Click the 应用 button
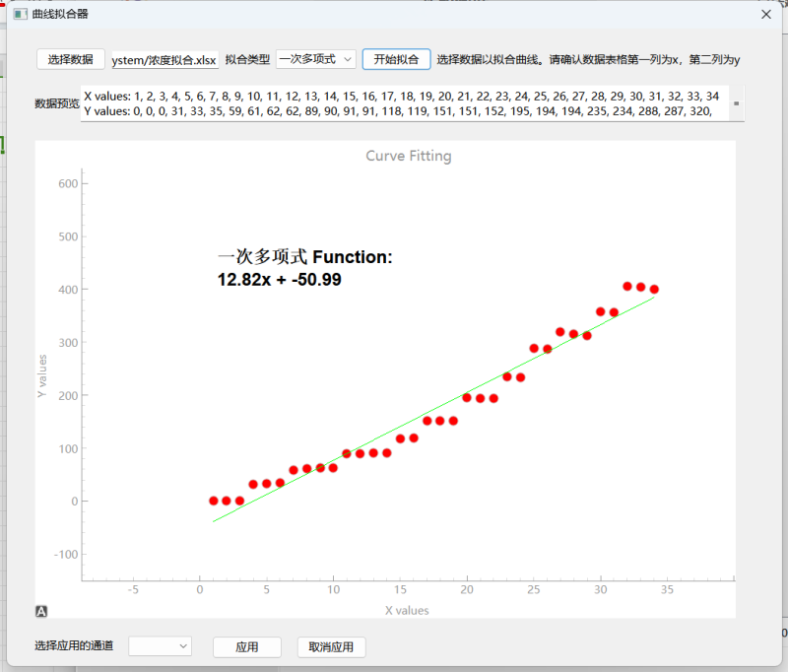Viewport: 788px width, 672px height. tap(247, 646)
